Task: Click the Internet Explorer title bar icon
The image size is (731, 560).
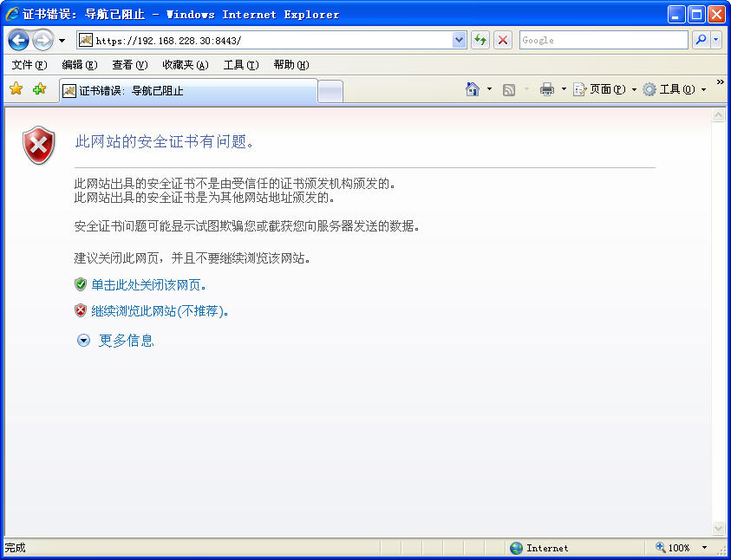Action: pyautogui.click(x=12, y=14)
